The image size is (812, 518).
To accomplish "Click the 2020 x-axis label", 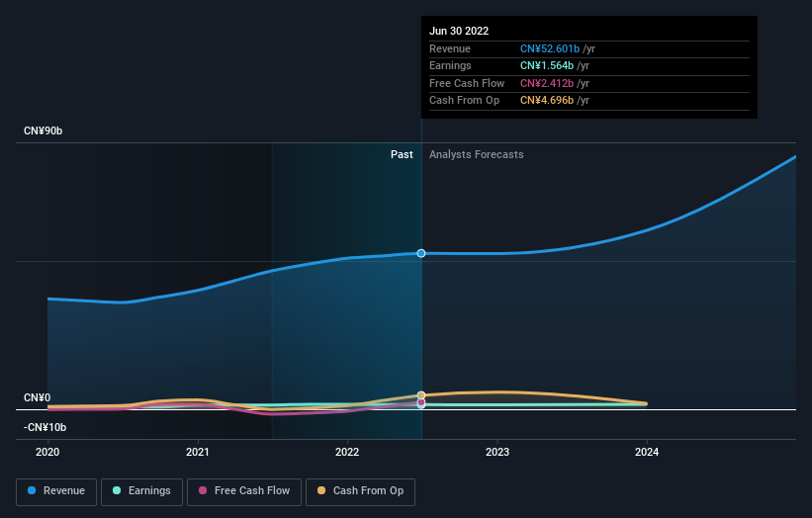I will (x=47, y=452).
